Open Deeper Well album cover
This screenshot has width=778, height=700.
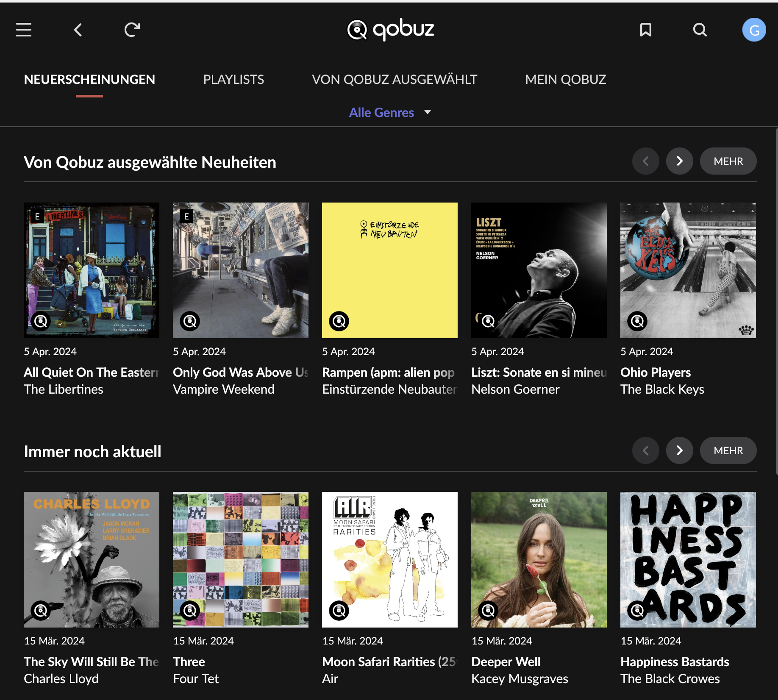pos(539,560)
